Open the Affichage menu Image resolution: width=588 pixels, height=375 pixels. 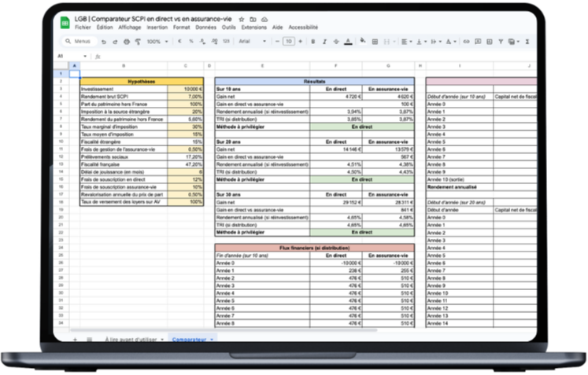click(x=130, y=28)
